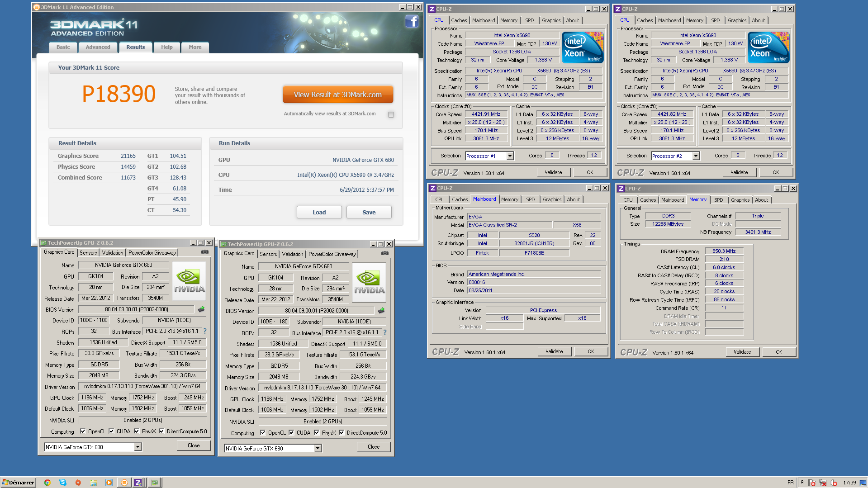Open the Help tab in 3DMark
Viewport: 868px width, 488px height.
click(x=167, y=47)
